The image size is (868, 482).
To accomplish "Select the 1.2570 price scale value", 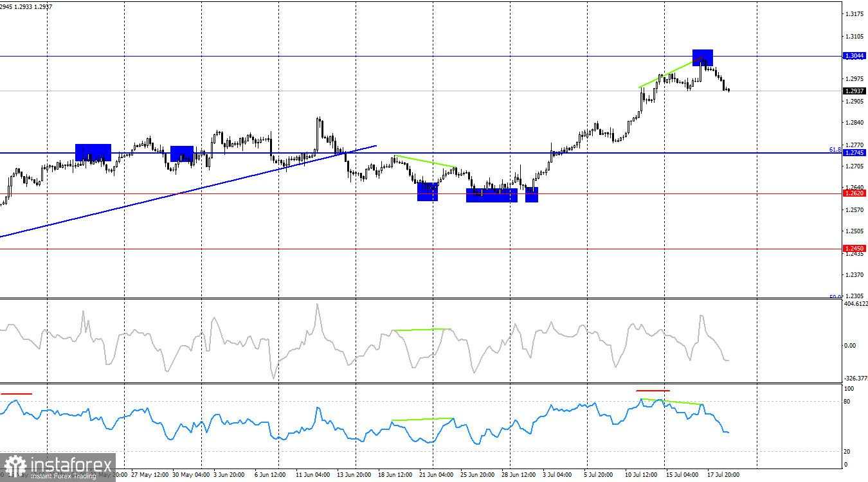I will [x=855, y=210].
